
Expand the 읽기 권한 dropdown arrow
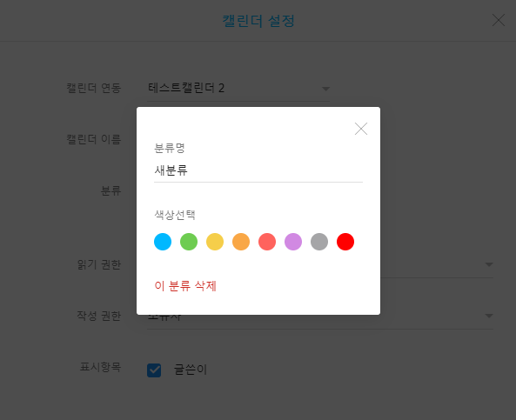(x=489, y=264)
